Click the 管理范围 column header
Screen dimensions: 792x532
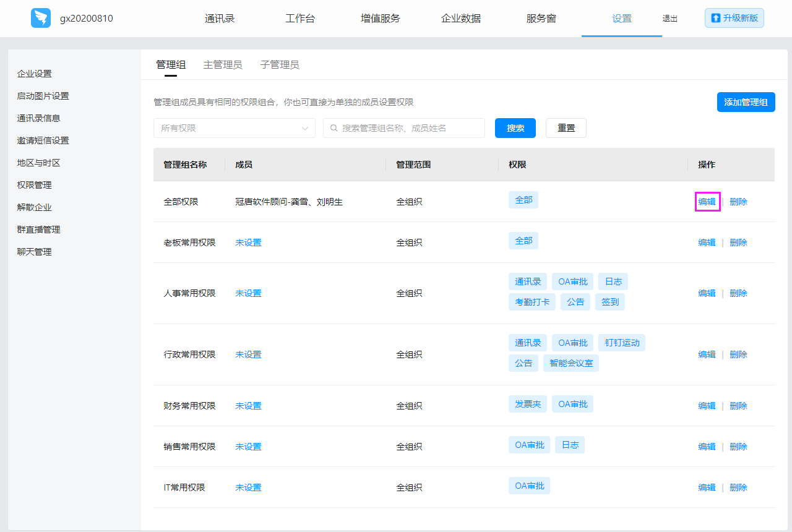413,165
